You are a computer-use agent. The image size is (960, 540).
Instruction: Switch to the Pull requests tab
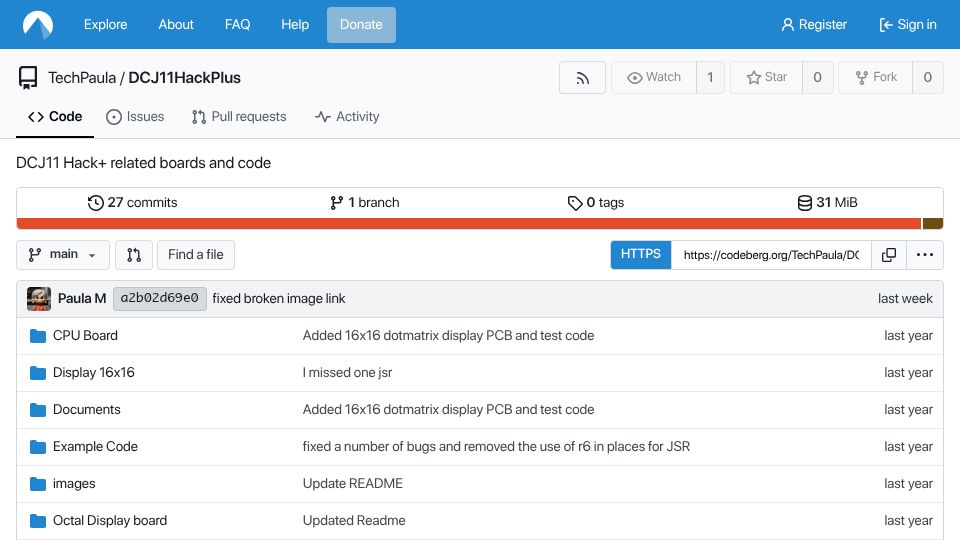coord(239,116)
